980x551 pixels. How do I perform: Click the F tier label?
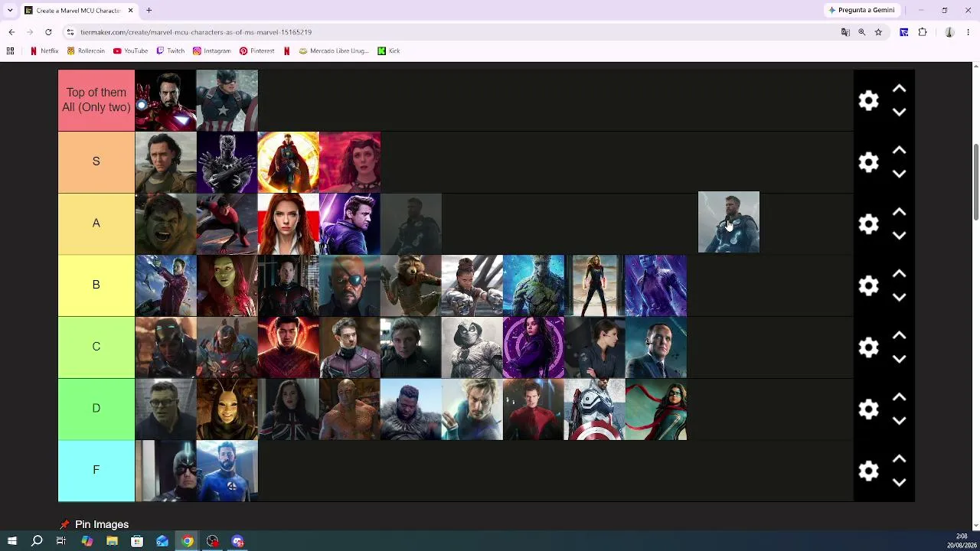tap(96, 470)
